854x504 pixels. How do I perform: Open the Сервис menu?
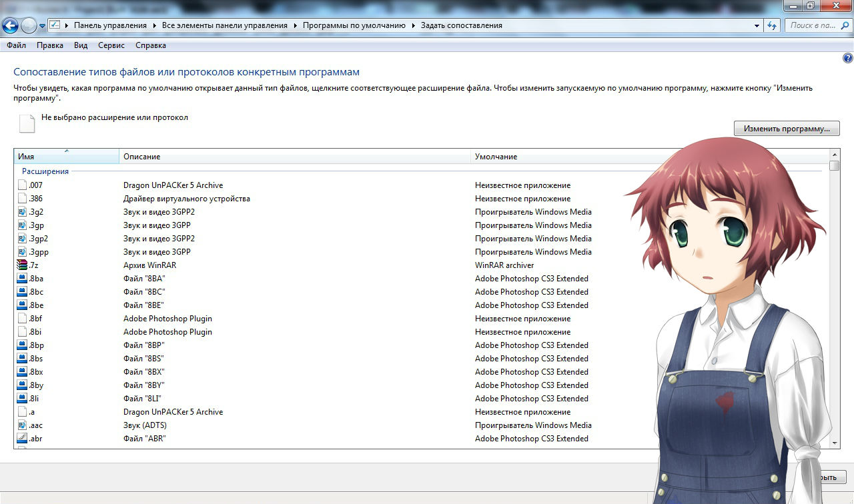coord(111,45)
